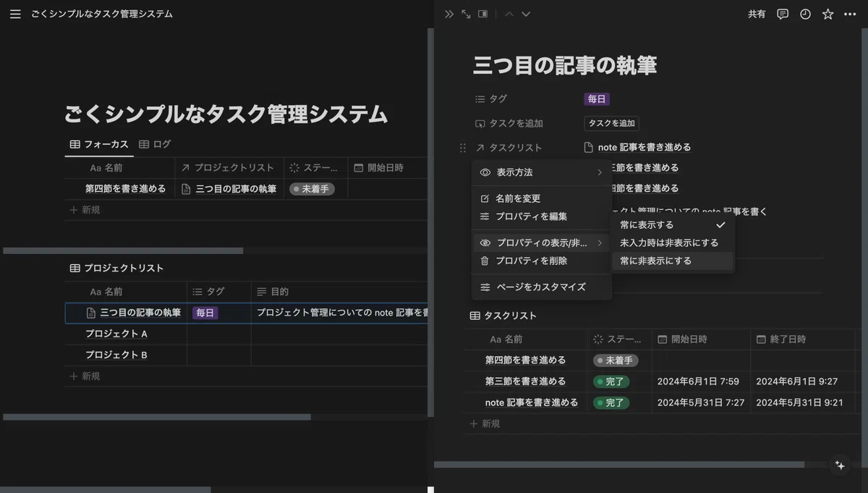Choose ページをカスタマイズ from context menu
The image size is (868, 493).
pos(541,287)
